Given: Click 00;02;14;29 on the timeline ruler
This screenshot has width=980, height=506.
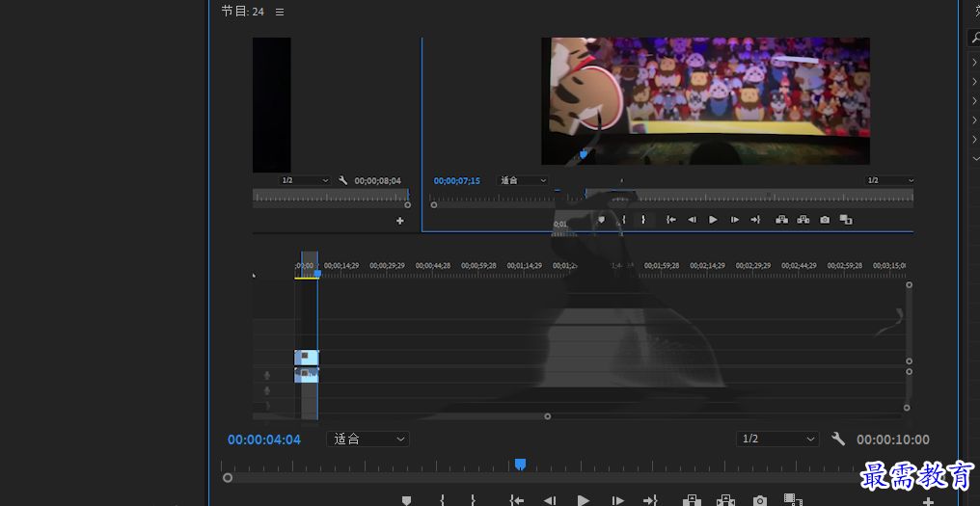Looking at the screenshot, I should click(x=707, y=265).
